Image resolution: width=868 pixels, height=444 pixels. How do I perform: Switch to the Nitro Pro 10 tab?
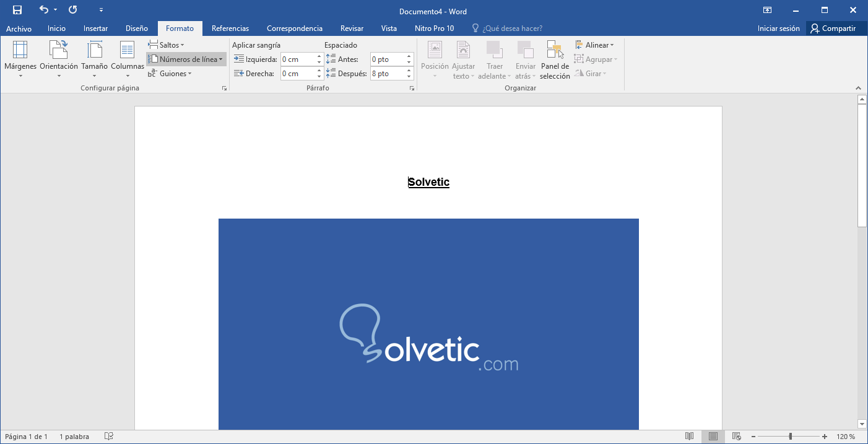pos(434,28)
